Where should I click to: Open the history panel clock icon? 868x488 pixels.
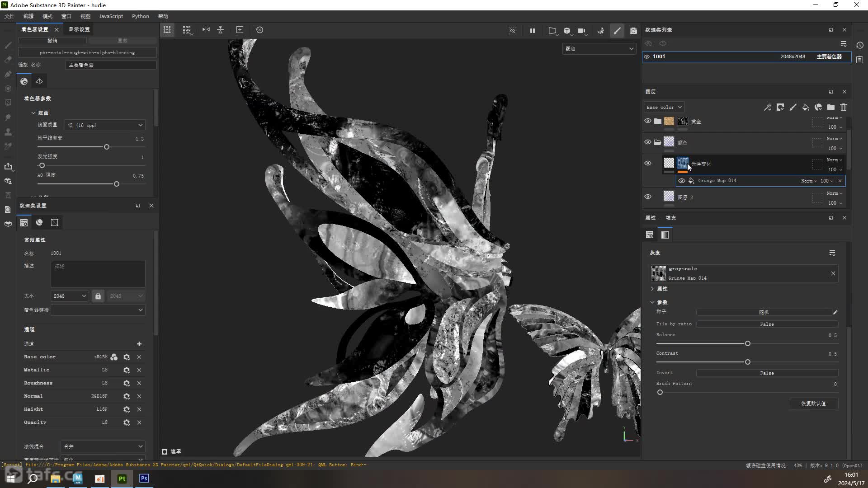860,45
